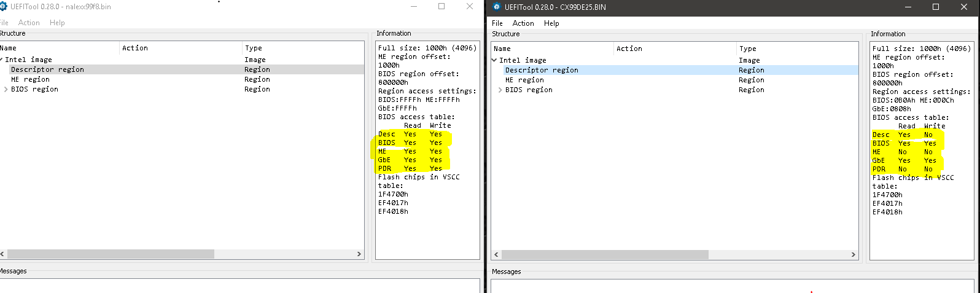Image resolution: width=980 pixels, height=293 pixels.
Task: Click ME access row in nalexx99f8.bin info
Action: click(x=410, y=151)
